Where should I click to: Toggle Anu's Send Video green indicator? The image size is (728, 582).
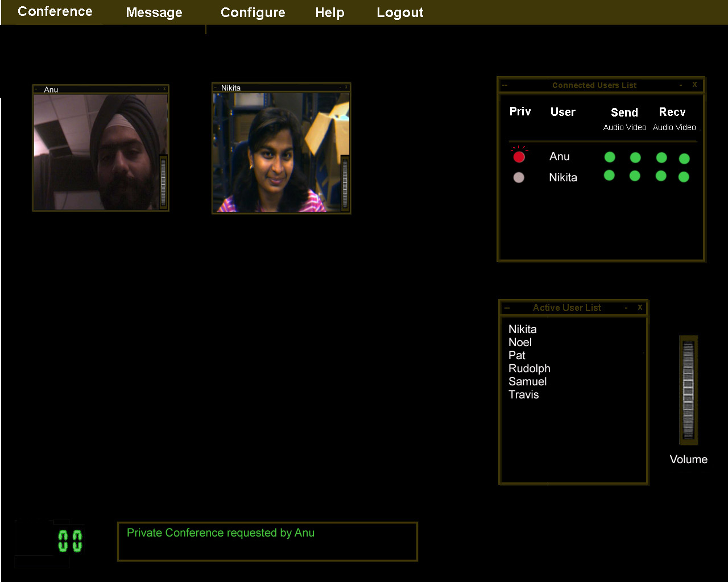pyautogui.click(x=635, y=157)
